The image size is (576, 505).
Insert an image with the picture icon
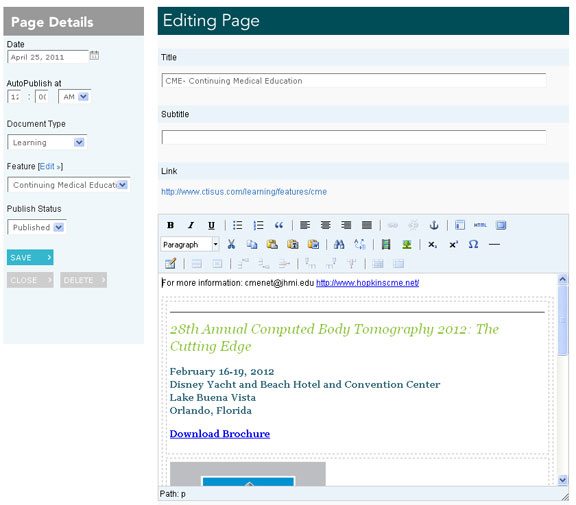point(406,244)
